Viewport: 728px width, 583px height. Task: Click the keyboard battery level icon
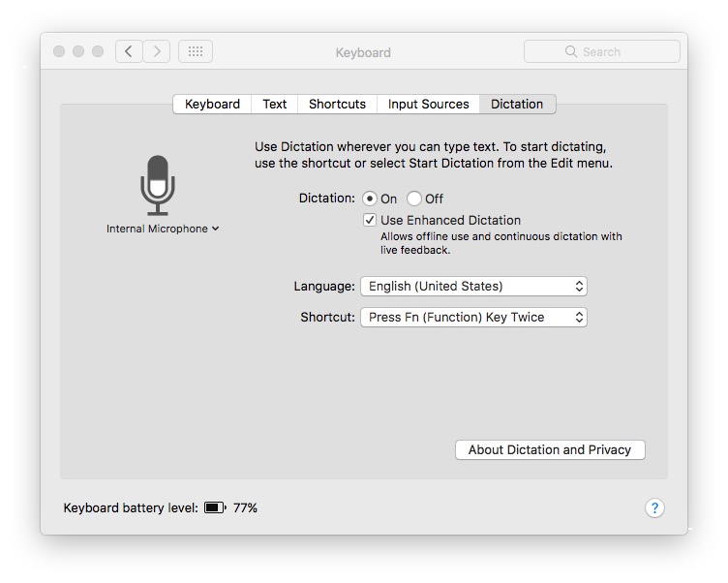tap(215, 507)
